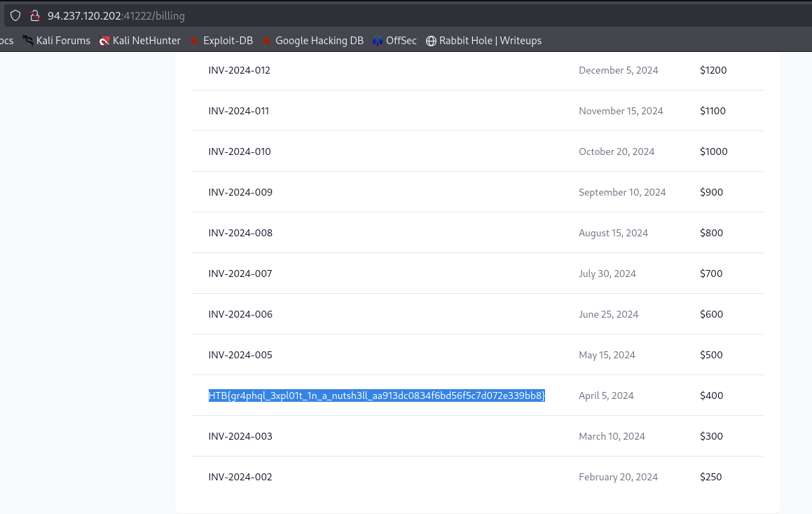Open the Rabbit Hole | Writeups bookmark
This screenshot has width=812, height=514.
click(x=490, y=41)
